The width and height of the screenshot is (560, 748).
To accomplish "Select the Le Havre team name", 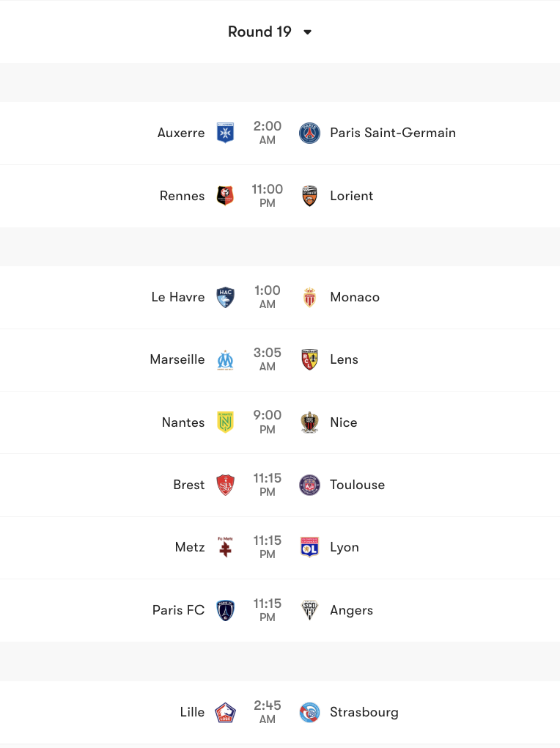I will click(177, 297).
